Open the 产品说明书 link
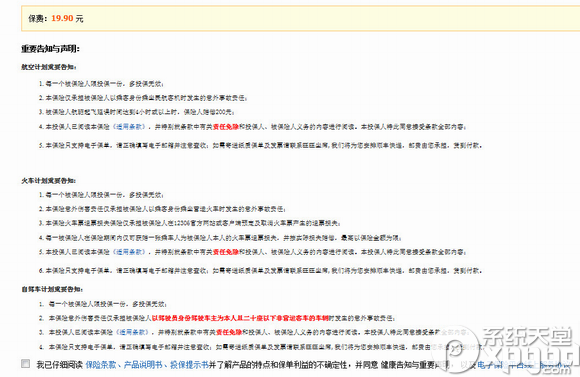This screenshot has height=377, width=580. click(143, 365)
